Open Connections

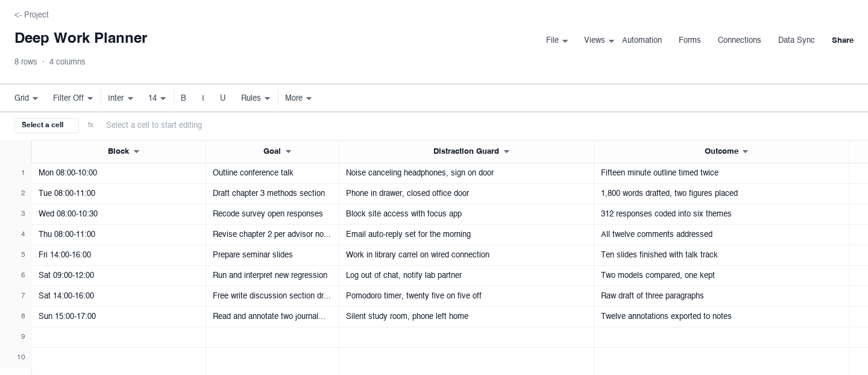(x=739, y=40)
